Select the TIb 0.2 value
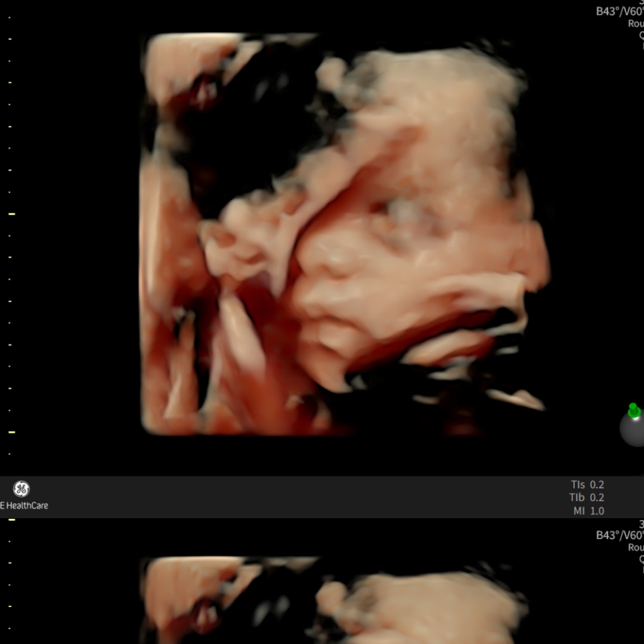 coord(587,497)
